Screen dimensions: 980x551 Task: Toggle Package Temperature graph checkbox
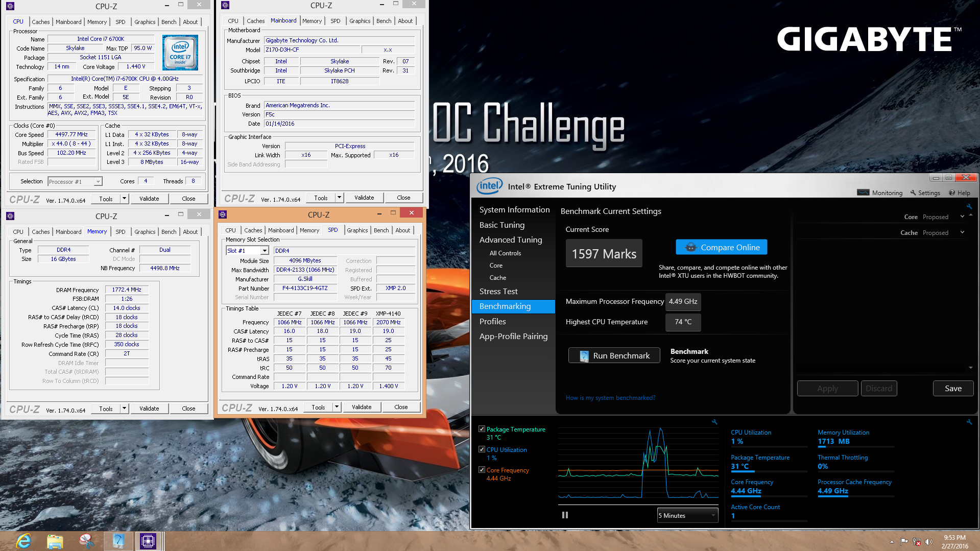pyautogui.click(x=482, y=429)
